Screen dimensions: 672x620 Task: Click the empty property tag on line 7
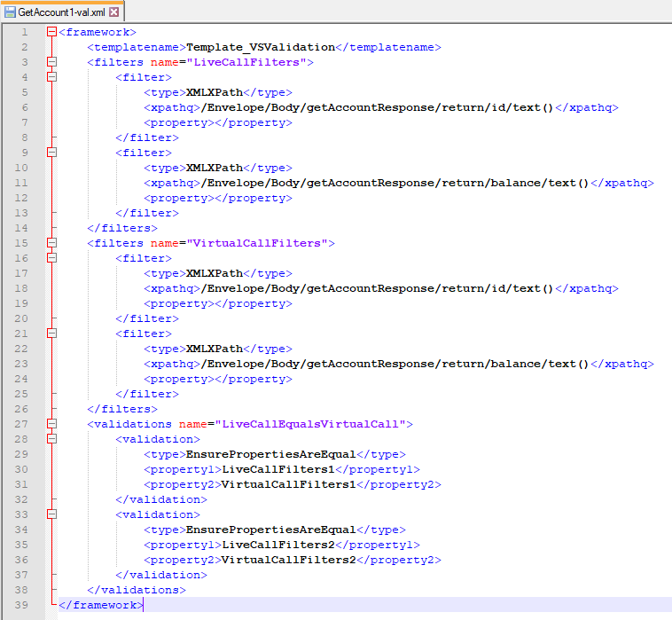(x=218, y=122)
